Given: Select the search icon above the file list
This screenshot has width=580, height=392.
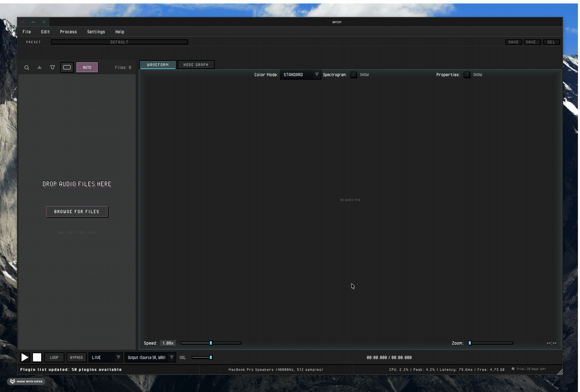Looking at the screenshot, I should coord(27,67).
